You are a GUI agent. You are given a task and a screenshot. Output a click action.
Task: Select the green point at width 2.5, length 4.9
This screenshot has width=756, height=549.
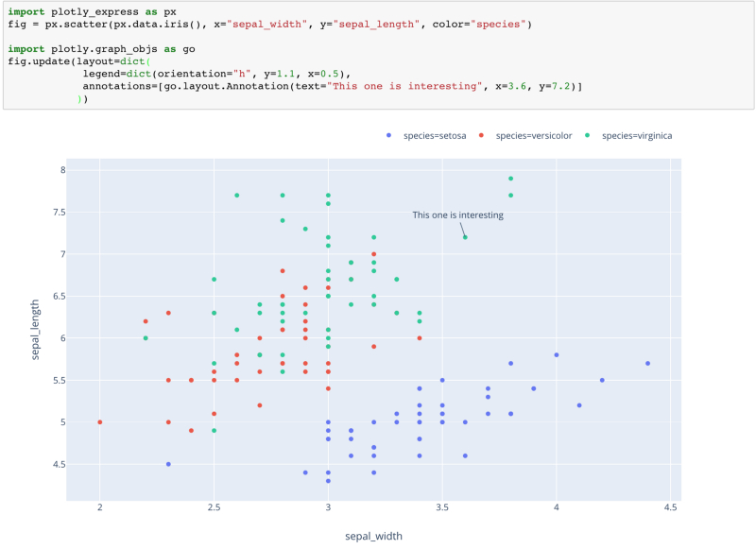click(x=215, y=431)
